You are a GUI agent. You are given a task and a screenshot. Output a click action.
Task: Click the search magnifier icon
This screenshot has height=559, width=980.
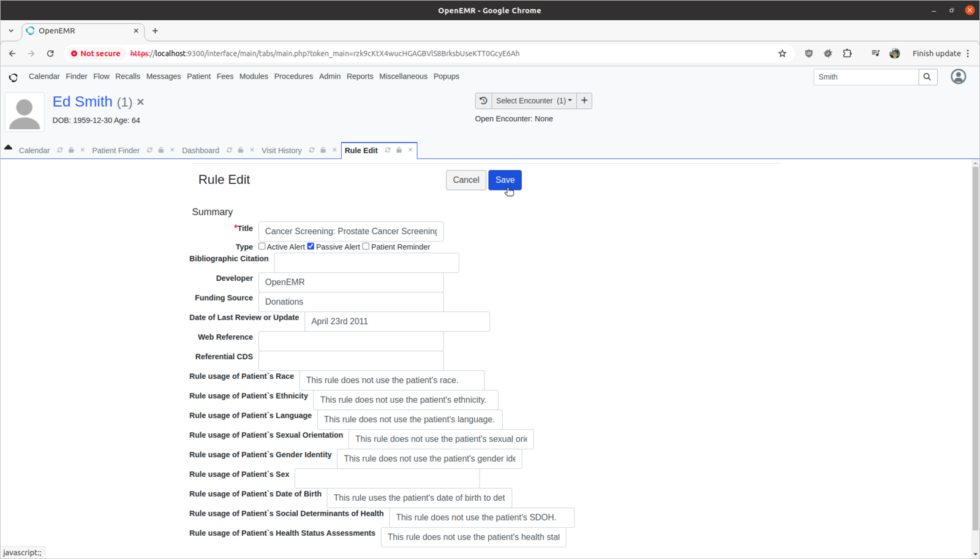pos(927,77)
